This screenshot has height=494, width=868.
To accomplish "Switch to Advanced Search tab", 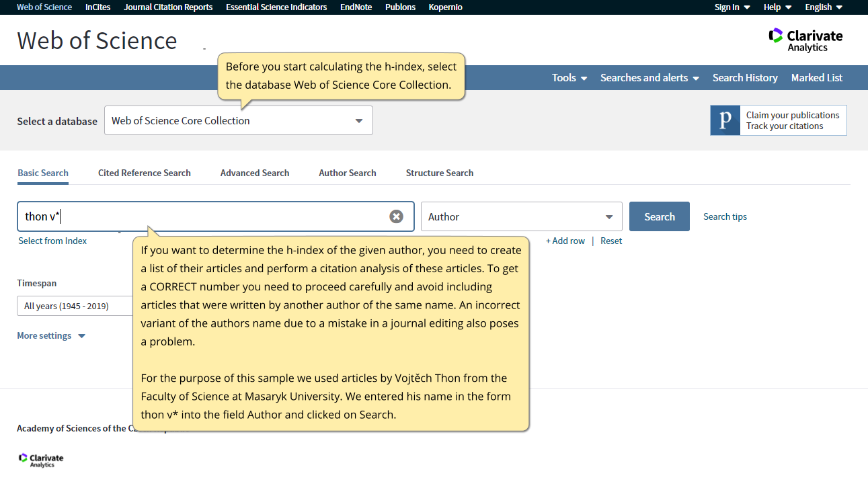I will click(255, 173).
